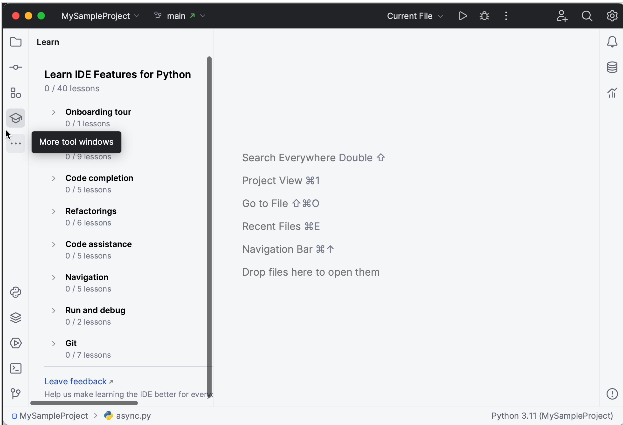Open the Structure tool window icon

15,93
